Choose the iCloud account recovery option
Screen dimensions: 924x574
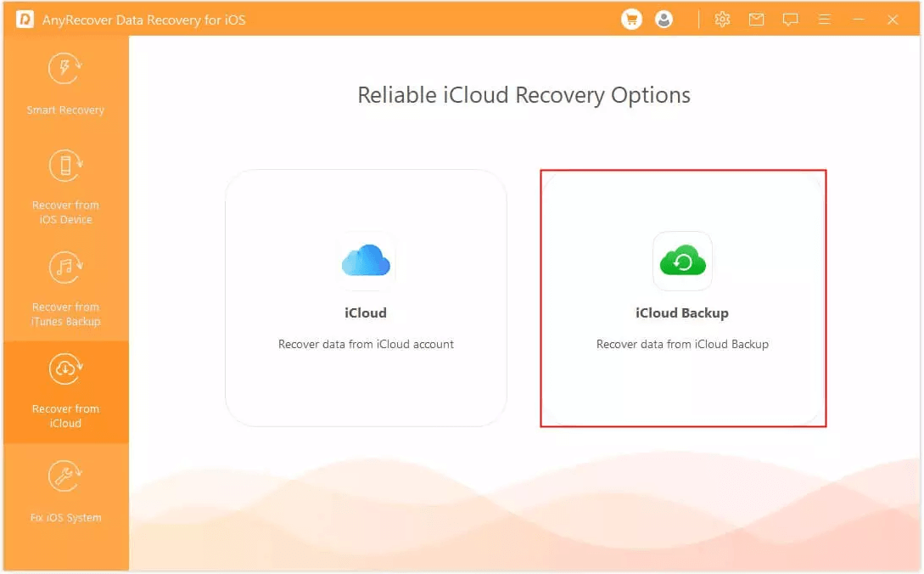point(366,297)
